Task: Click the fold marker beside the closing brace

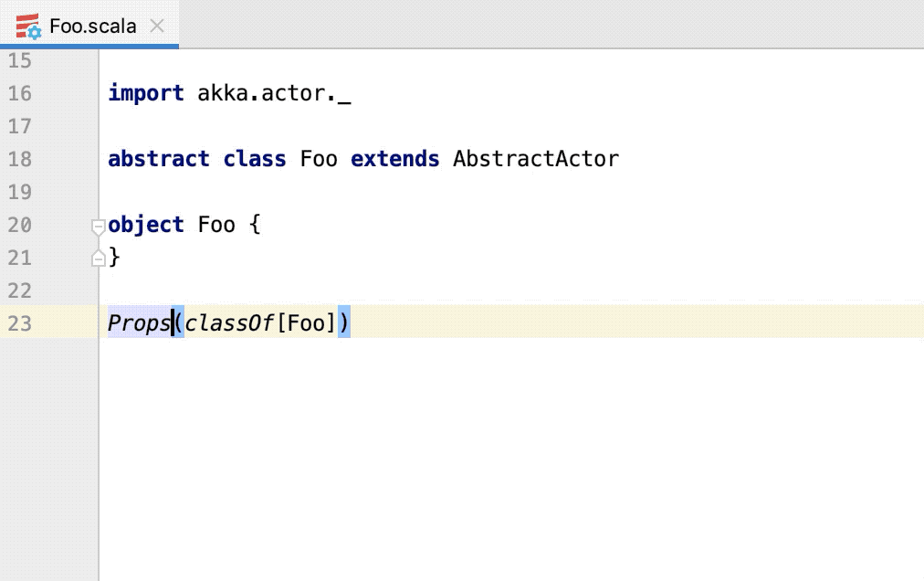Action: click(97, 258)
